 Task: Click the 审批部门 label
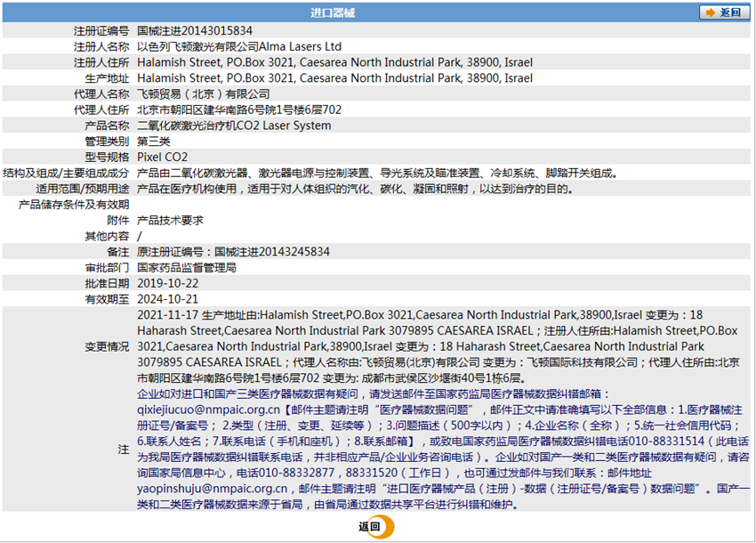tap(107, 268)
